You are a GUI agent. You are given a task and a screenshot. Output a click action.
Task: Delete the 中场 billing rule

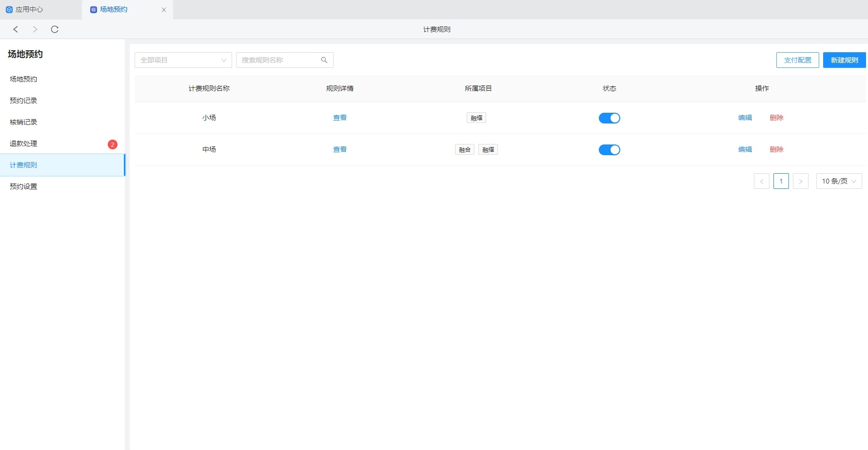pyautogui.click(x=777, y=149)
